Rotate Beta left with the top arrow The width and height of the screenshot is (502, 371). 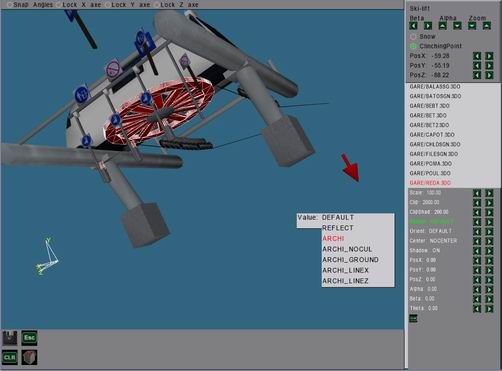(x=413, y=26)
